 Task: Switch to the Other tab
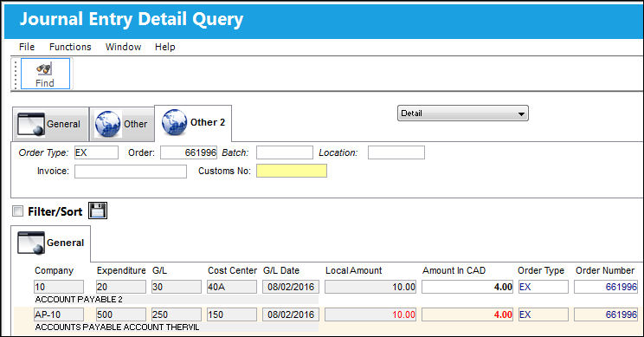pyautogui.click(x=121, y=124)
